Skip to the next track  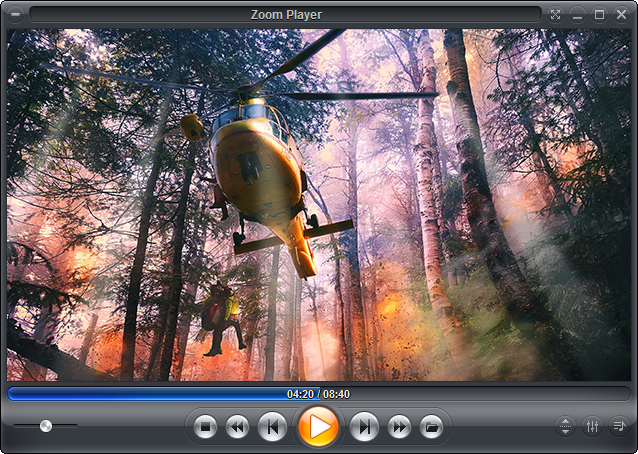pos(365,427)
